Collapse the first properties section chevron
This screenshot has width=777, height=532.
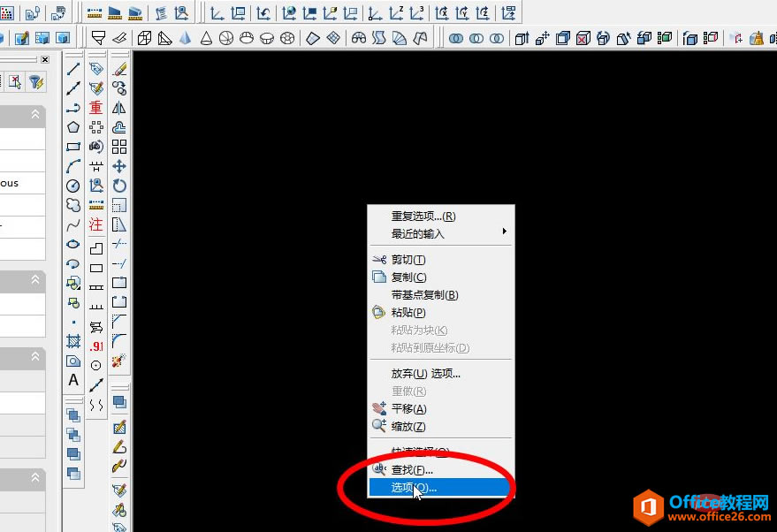tap(35, 114)
